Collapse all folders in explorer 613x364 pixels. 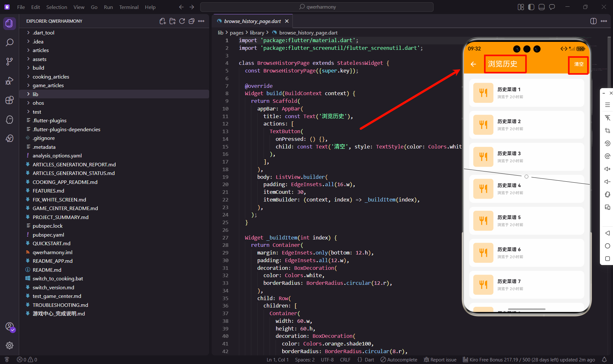pos(192,21)
